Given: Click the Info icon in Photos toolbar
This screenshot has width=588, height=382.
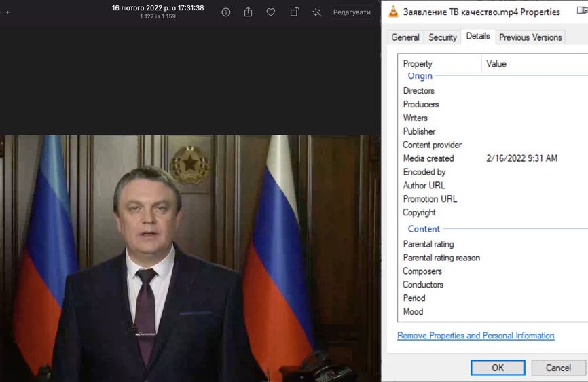Looking at the screenshot, I should coord(226,12).
